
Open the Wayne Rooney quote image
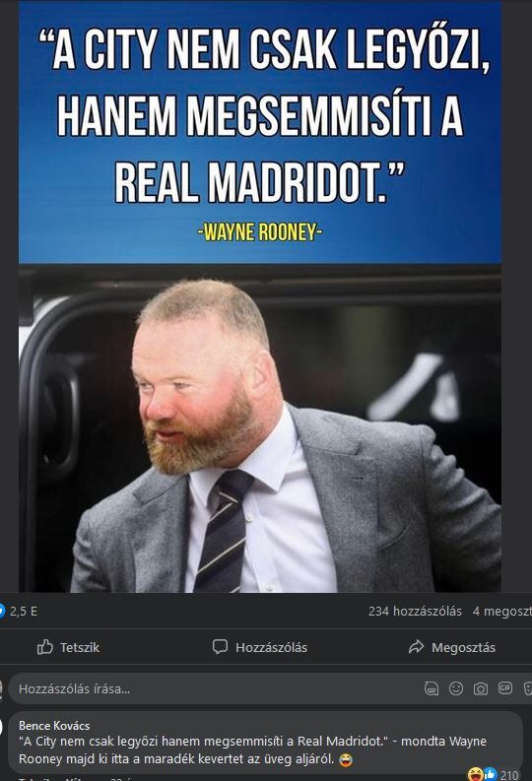[260, 296]
